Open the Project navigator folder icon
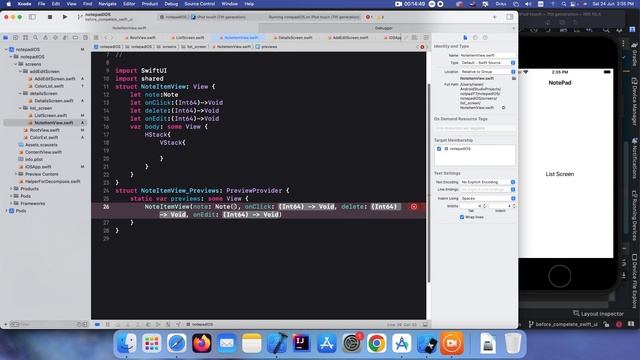This screenshot has width=640, height=360. [x=6, y=38]
